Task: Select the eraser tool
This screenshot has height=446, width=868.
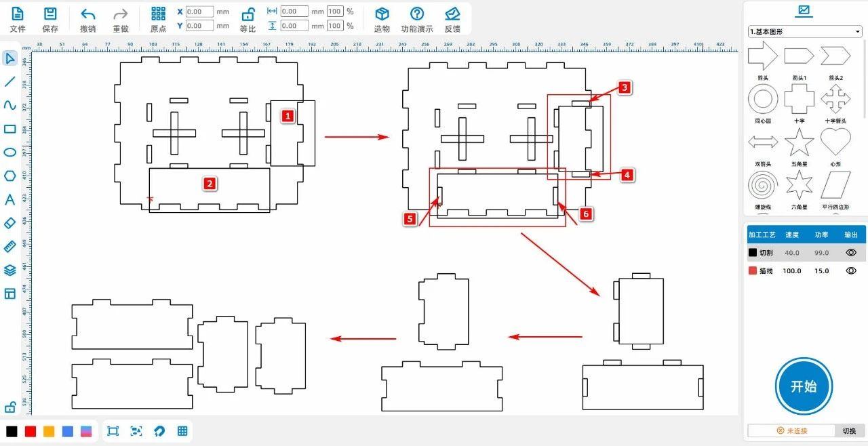Action: pos(9,223)
